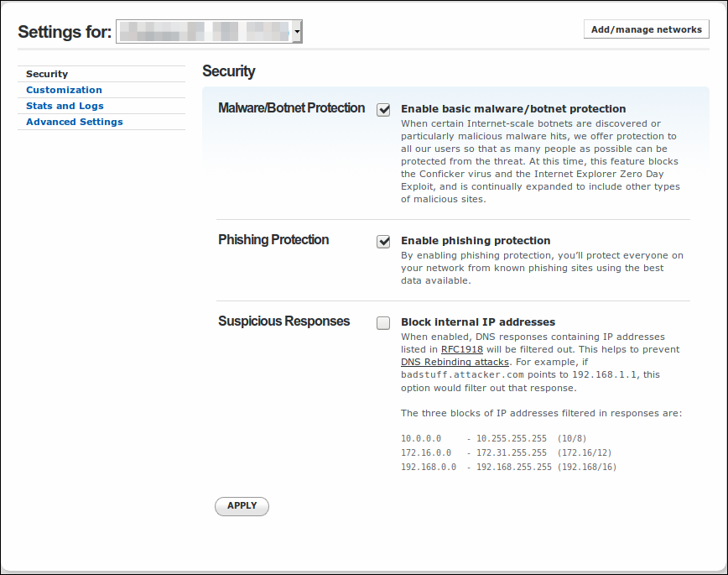Follow the RFC1918 link
728x575 pixels.
pos(461,349)
